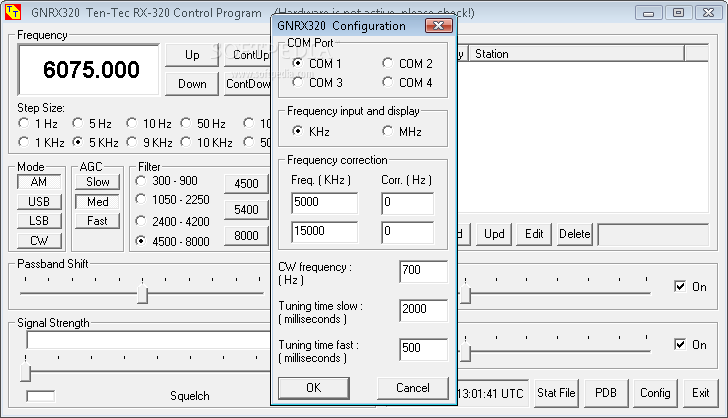Open the PDB button
Screen dimensions: 728x418
coord(606,393)
